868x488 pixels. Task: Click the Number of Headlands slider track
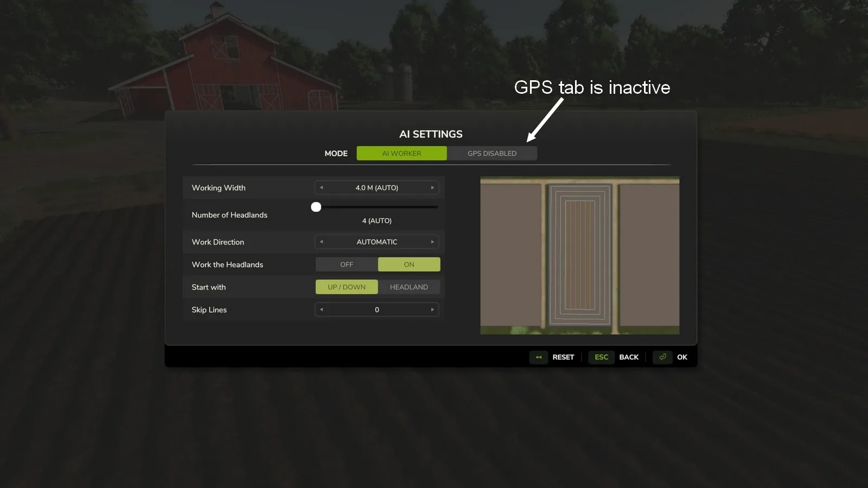coord(377,207)
